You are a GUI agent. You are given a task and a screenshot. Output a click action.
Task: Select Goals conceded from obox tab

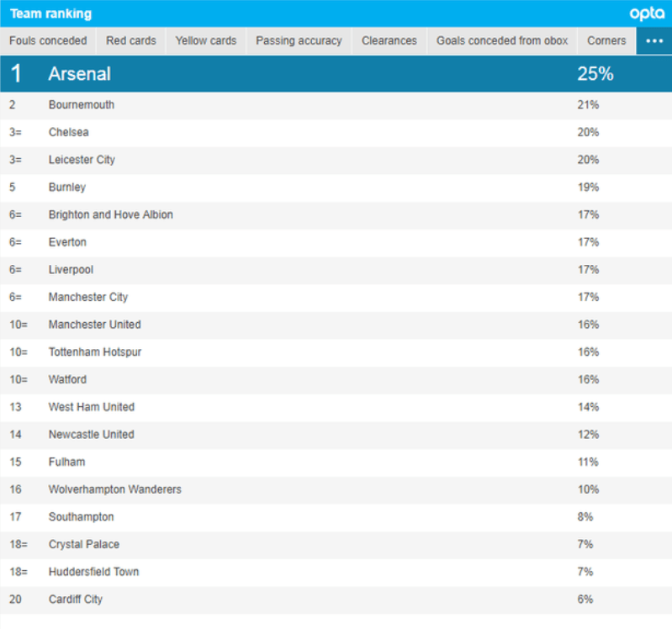tap(502, 40)
